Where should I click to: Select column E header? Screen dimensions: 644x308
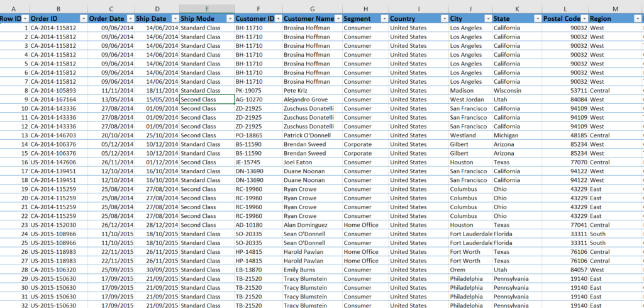coord(207,9)
